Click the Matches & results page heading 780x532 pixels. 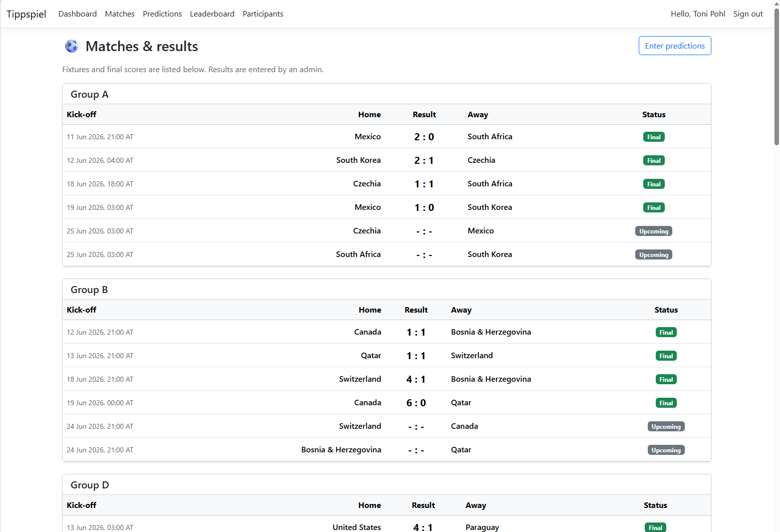(x=142, y=46)
